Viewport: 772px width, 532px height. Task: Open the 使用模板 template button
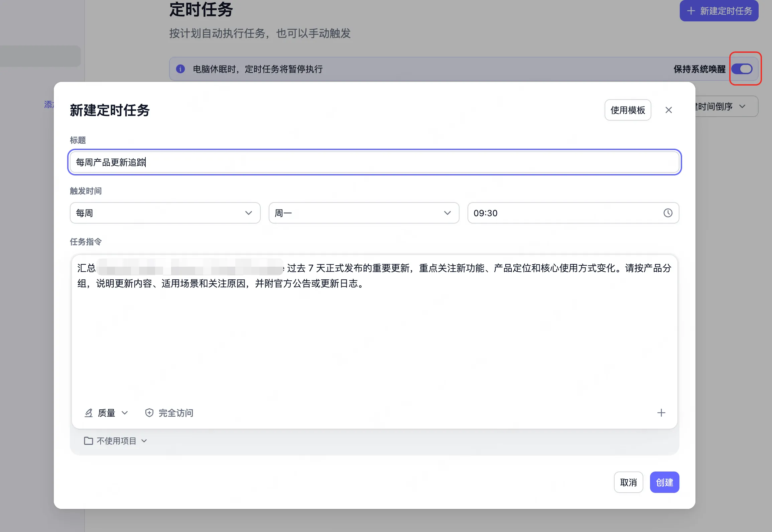(x=628, y=110)
